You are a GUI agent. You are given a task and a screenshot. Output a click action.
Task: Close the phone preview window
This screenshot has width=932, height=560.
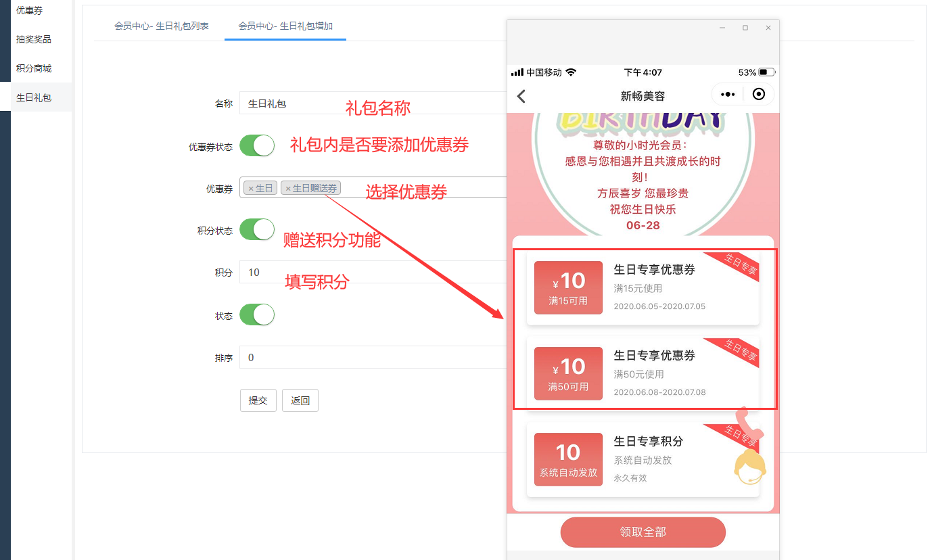(768, 28)
